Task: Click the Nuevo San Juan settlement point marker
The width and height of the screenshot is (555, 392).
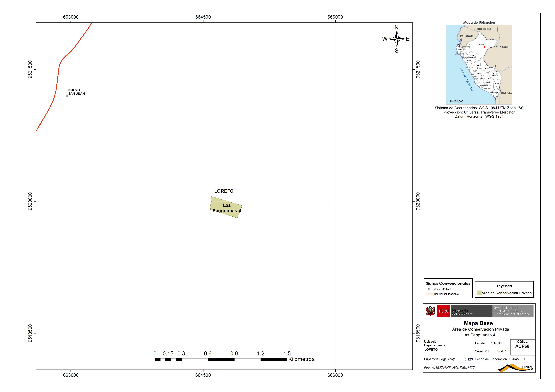Action: click(x=67, y=96)
